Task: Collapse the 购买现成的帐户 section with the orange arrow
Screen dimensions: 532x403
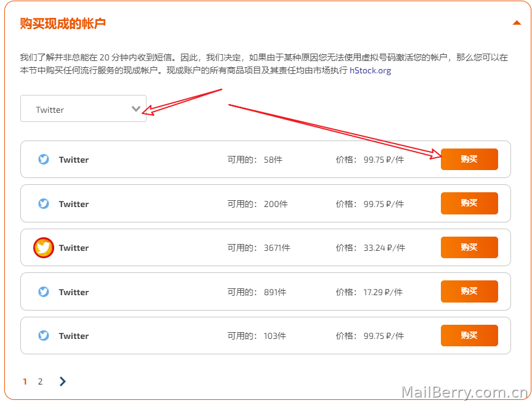Action: coord(517,23)
